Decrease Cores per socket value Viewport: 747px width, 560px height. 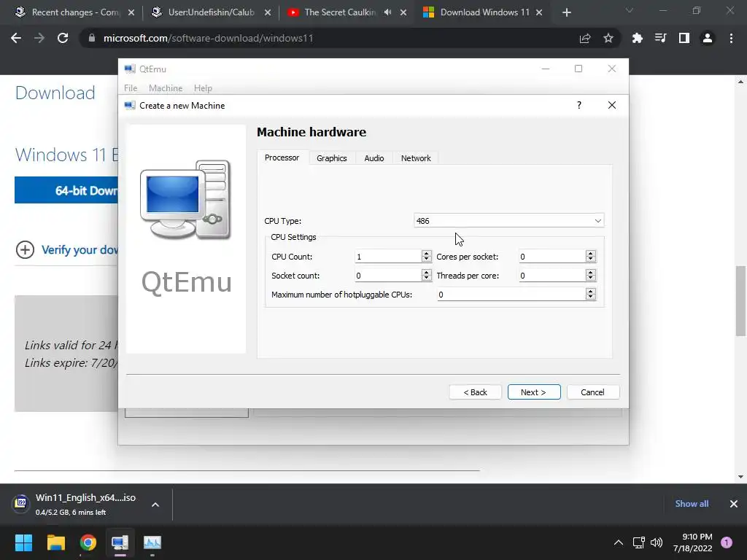click(591, 260)
